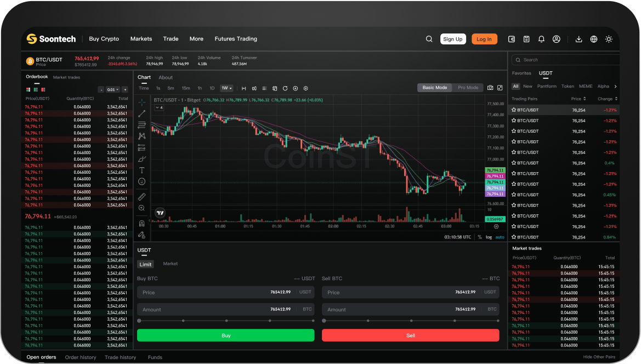Show both bids and asks orderbook view
Image resolution: width=641 pixels, height=364 pixels.
(x=28, y=89)
